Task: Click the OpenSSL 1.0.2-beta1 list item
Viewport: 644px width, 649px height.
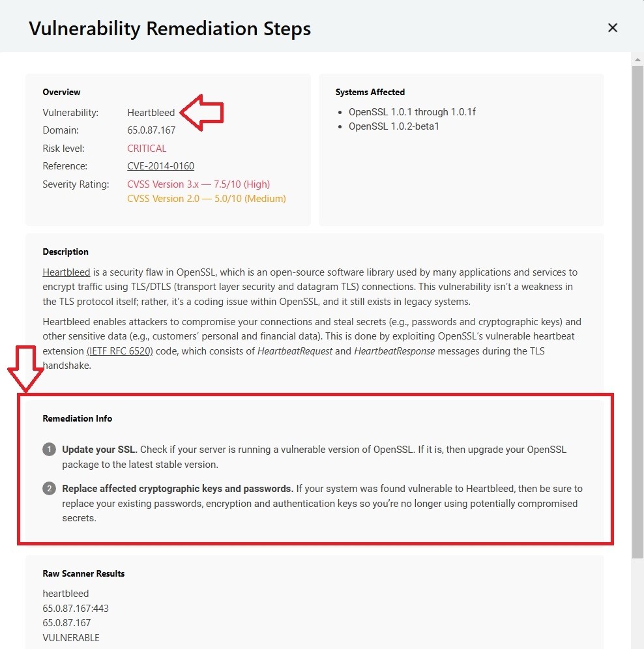Action: [394, 126]
